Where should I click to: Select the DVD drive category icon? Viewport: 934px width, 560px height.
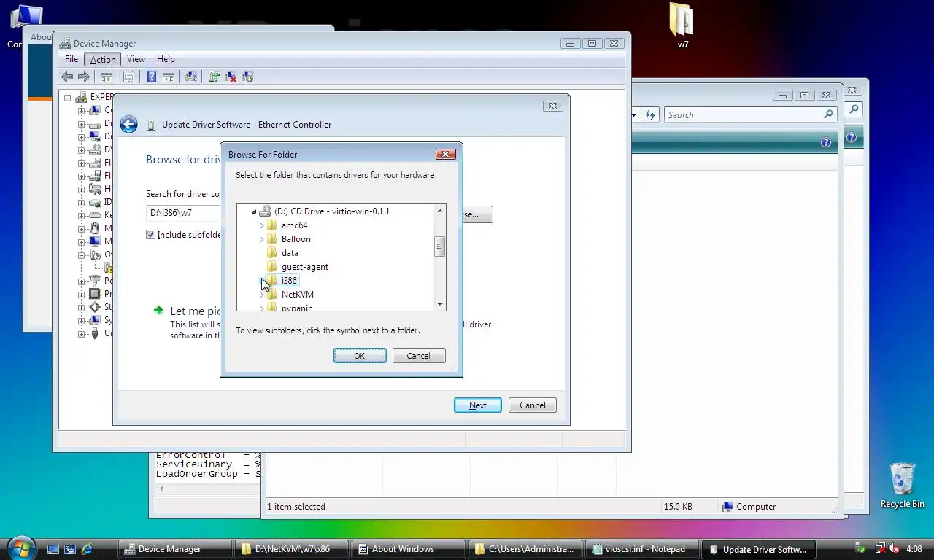(94, 149)
